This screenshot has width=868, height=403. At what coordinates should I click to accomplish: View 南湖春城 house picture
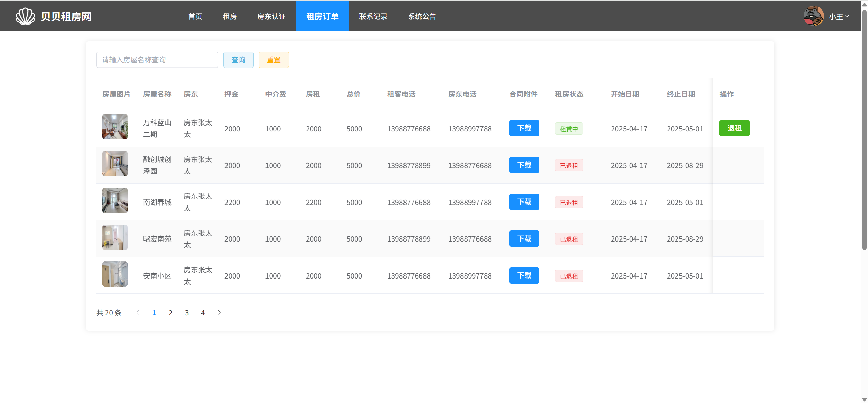[x=115, y=200]
